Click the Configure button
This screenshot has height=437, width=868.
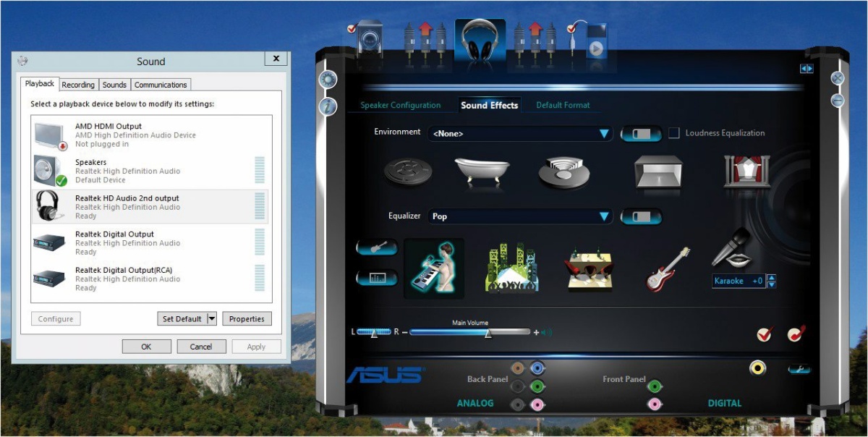pos(56,318)
